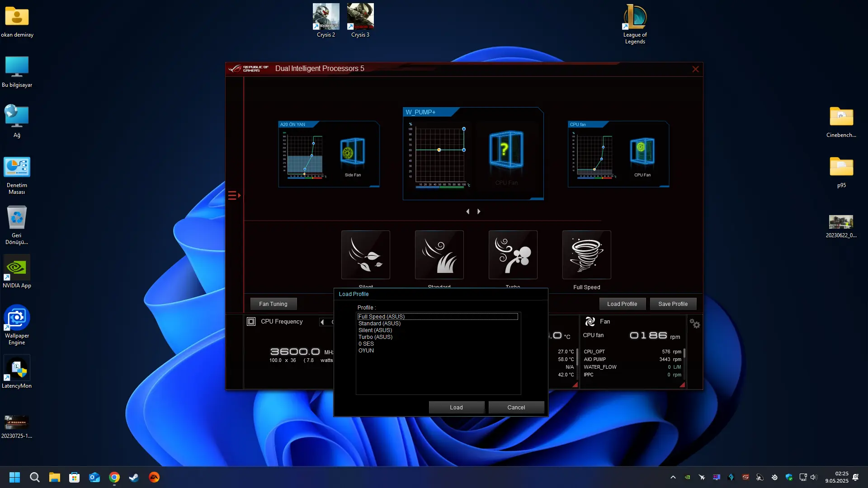Image resolution: width=868 pixels, height=488 pixels.
Task: Open Steam from the taskbar
Action: pos(134,477)
